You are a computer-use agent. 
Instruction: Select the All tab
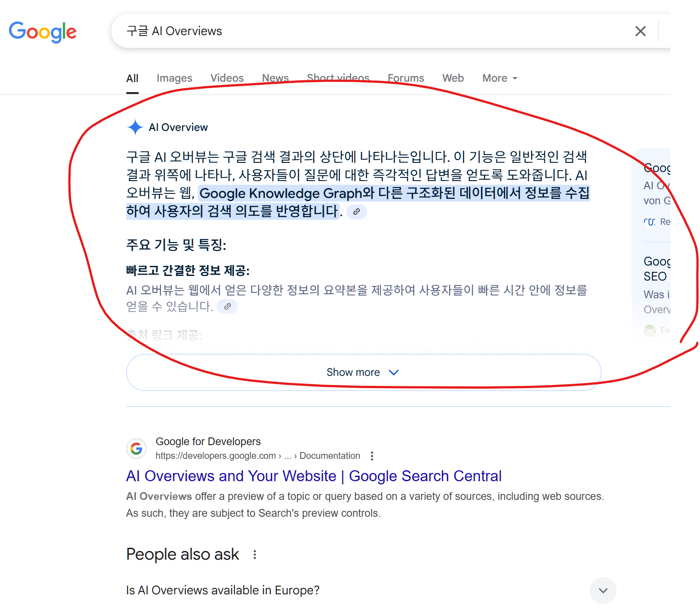(132, 78)
